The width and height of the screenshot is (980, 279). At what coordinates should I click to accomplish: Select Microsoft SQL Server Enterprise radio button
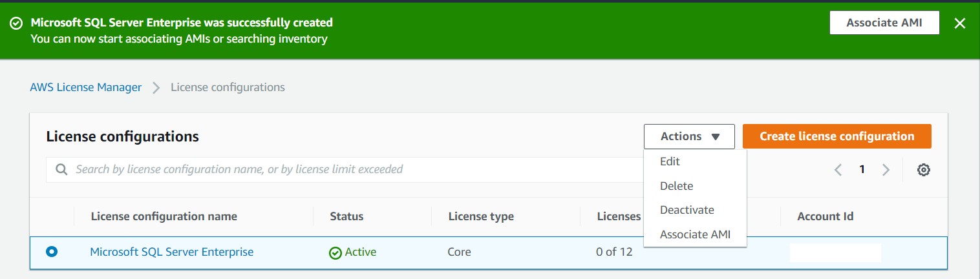(52, 252)
